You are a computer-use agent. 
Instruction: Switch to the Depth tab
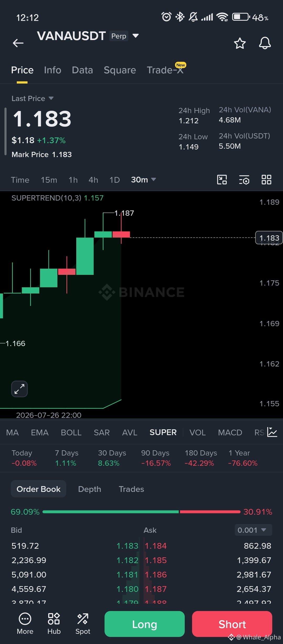click(x=90, y=489)
